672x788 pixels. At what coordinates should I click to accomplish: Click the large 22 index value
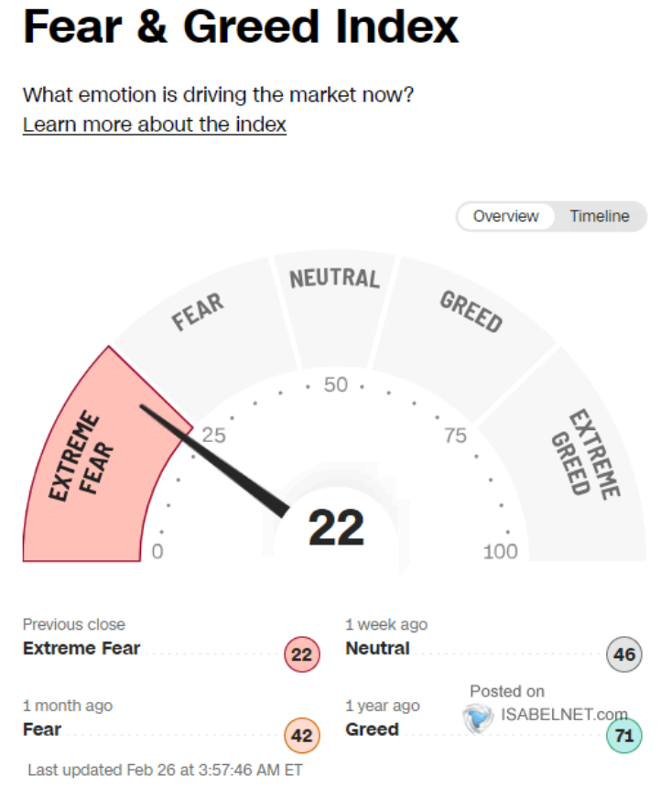tap(336, 527)
